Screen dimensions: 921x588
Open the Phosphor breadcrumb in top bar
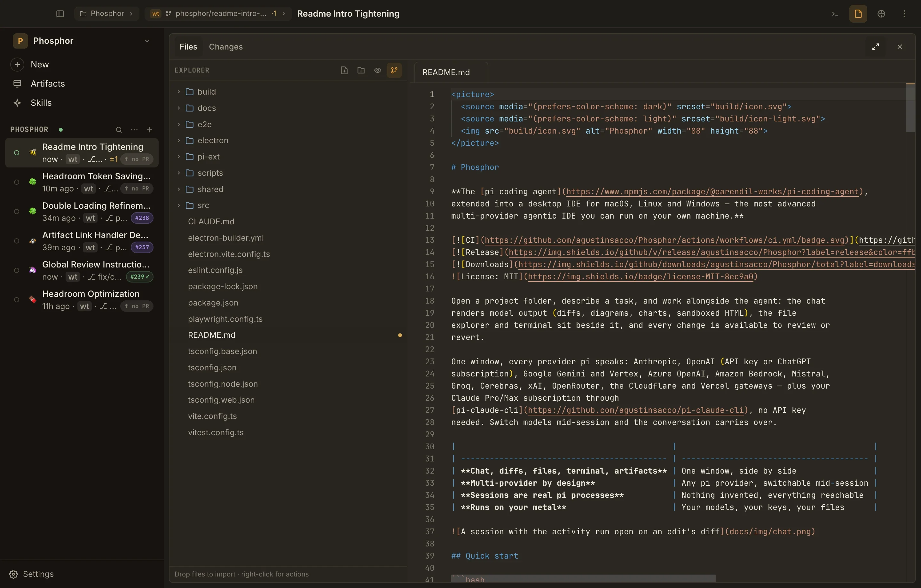[x=106, y=14]
